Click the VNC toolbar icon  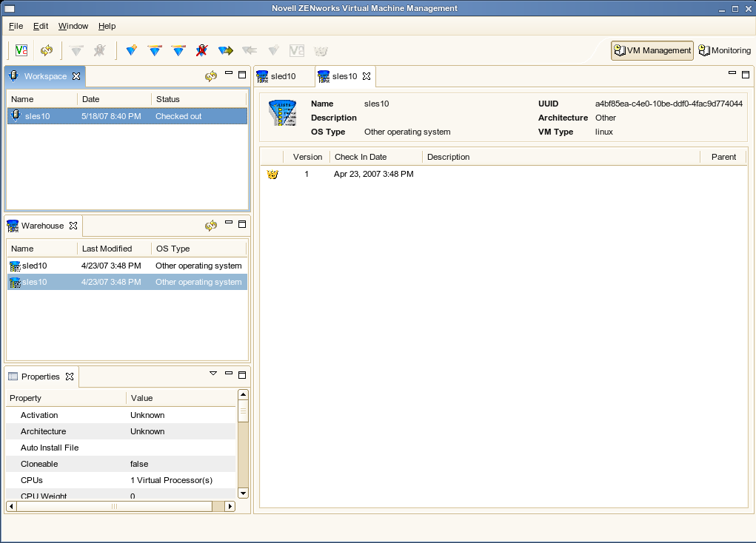point(21,50)
